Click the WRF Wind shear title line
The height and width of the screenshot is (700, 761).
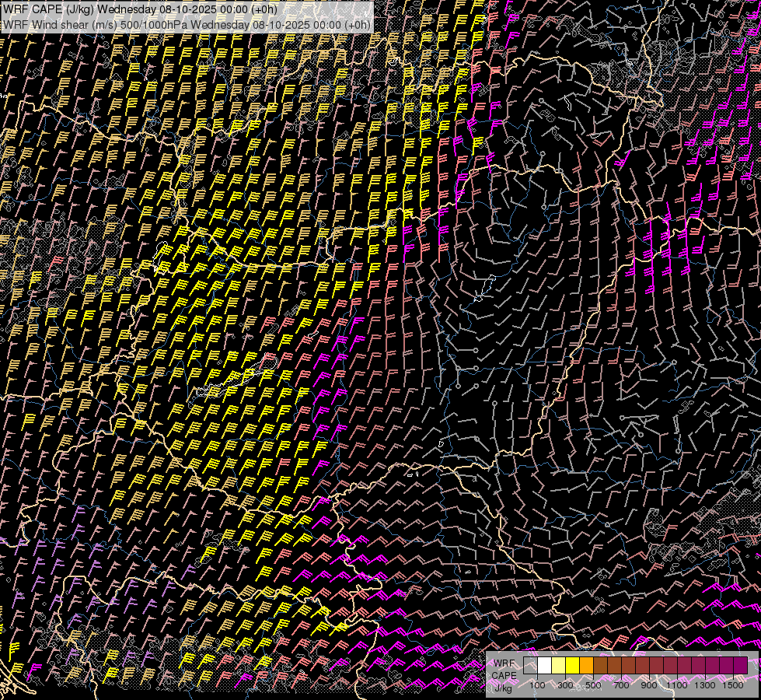(187, 24)
